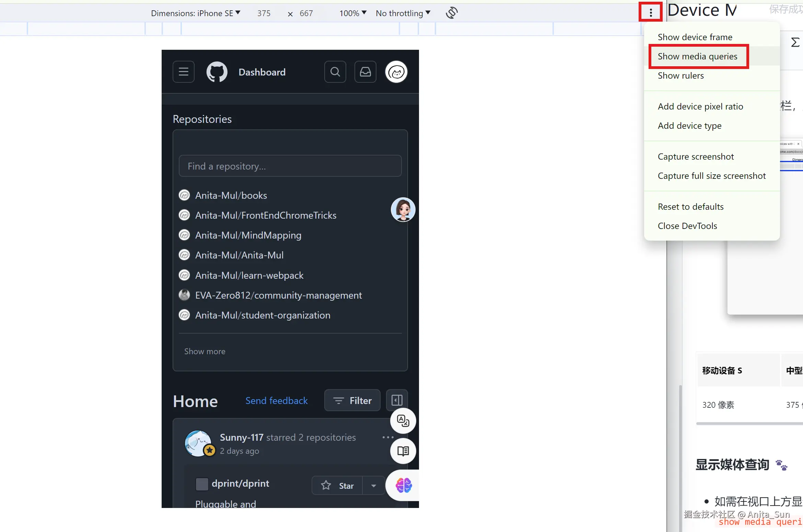Viewport: 803px width, 532px height.
Task: Click the open-book reader floating button
Action: (x=403, y=451)
